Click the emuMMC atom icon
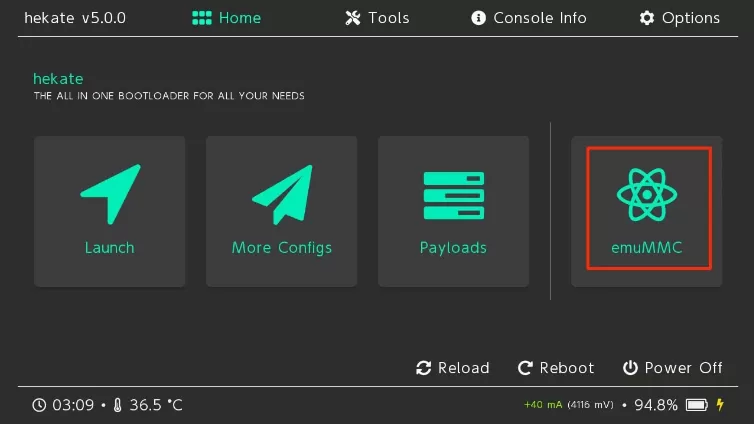Image resolution: width=754 pixels, height=424 pixels. 647,195
